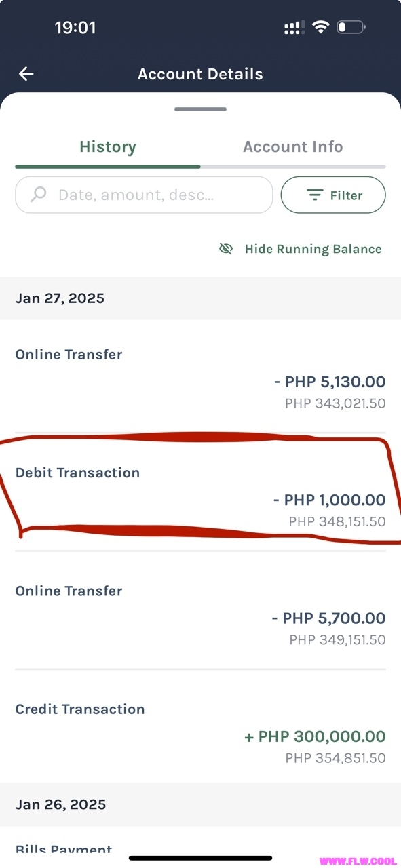401x868 pixels.
Task: Tap the crossed-eye hide balance icon
Action: (226, 249)
